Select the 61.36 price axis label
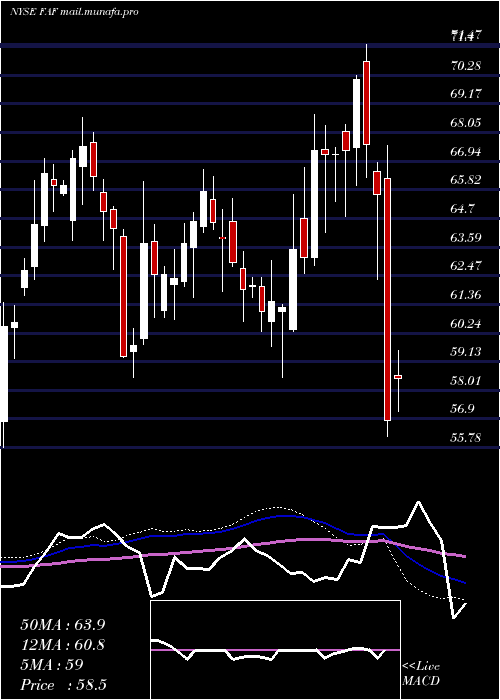The height and width of the screenshot is (700, 500). point(466,295)
